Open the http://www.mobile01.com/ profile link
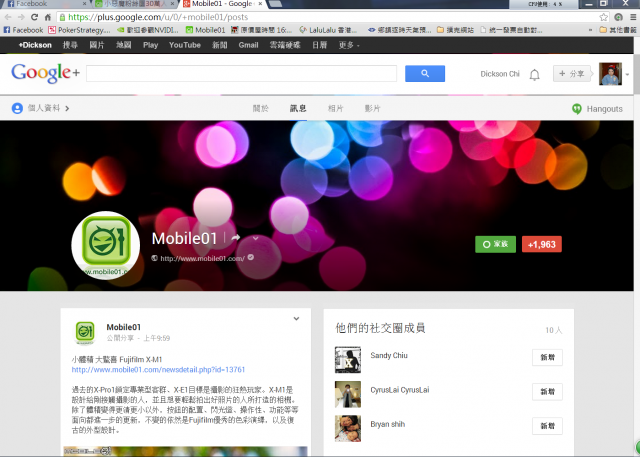 [x=202, y=258]
